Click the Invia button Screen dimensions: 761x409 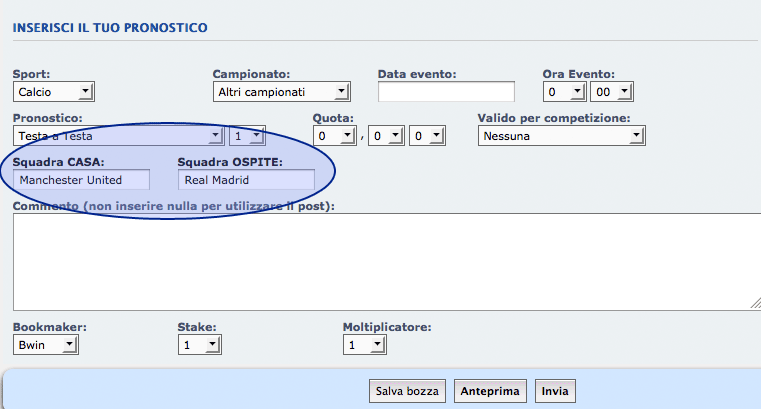pos(555,391)
